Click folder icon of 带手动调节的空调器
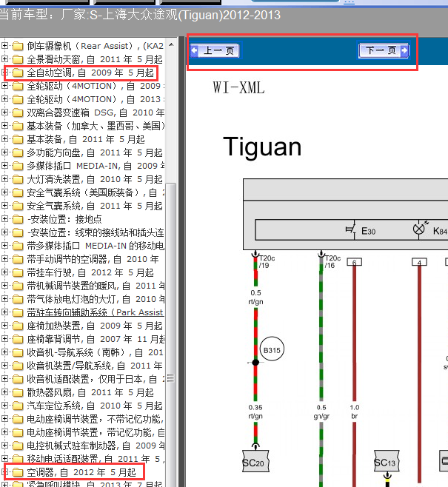 point(18,259)
